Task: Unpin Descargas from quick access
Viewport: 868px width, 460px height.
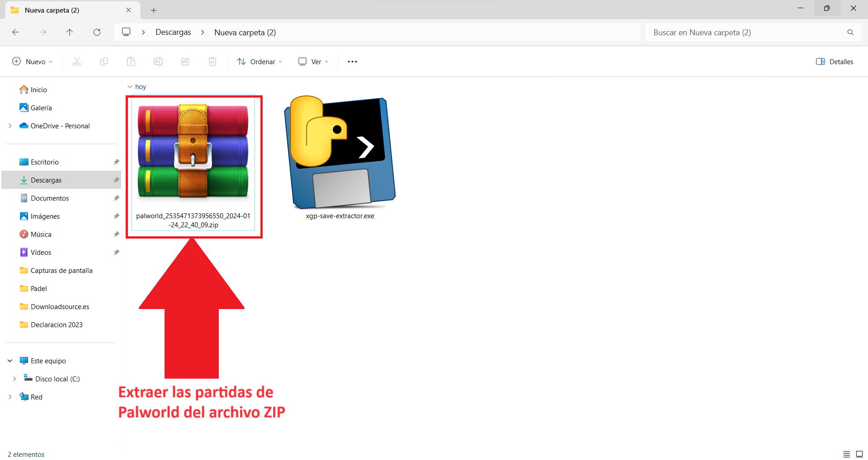Action: (116, 180)
